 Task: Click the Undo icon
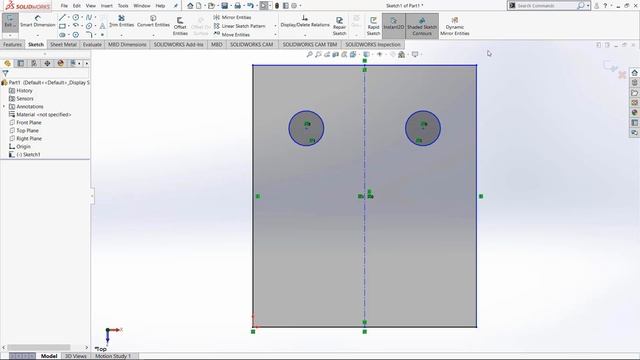click(250, 6)
